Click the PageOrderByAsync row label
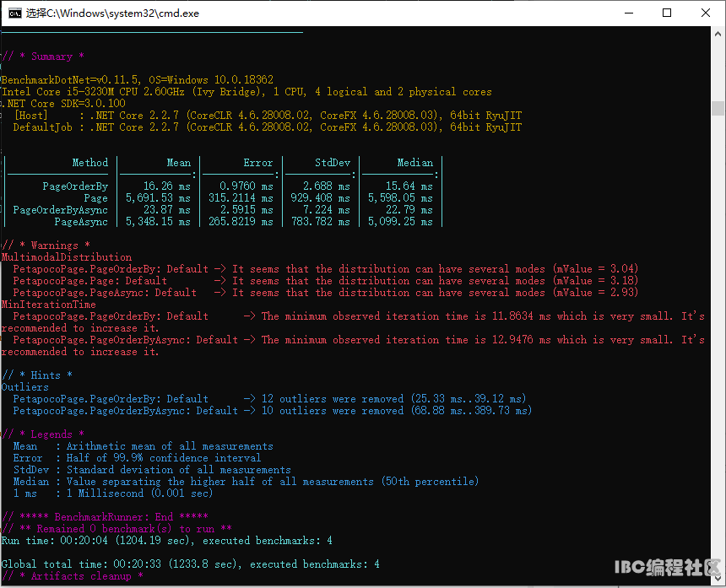Image resolution: width=726 pixels, height=588 pixels. pos(60,210)
